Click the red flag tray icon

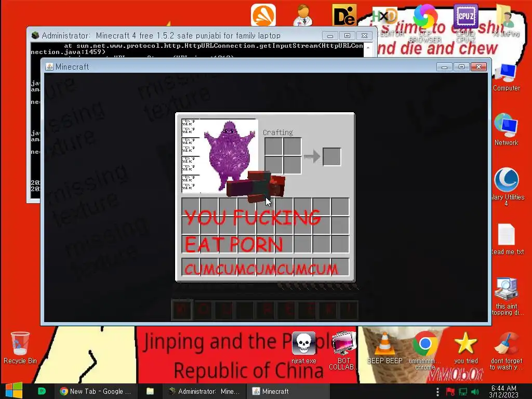[450, 392]
